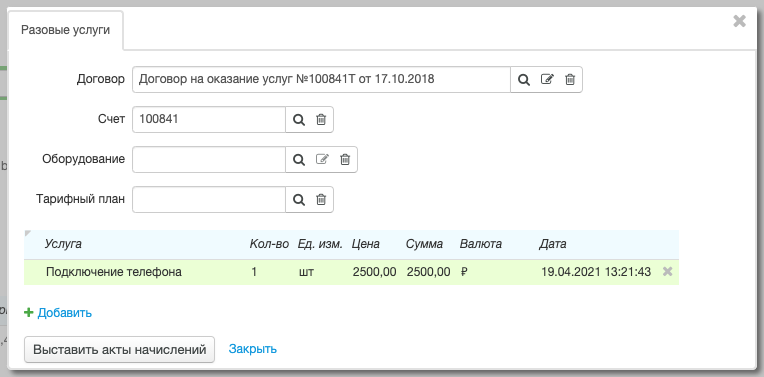Clear the Счет field with trash icon
The image size is (764, 377).
click(321, 119)
